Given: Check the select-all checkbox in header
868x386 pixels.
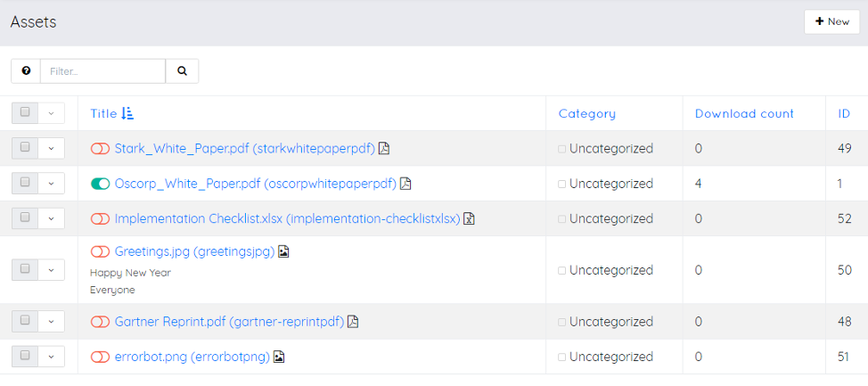Looking at the screenshot, I should [x=25, y=113].
